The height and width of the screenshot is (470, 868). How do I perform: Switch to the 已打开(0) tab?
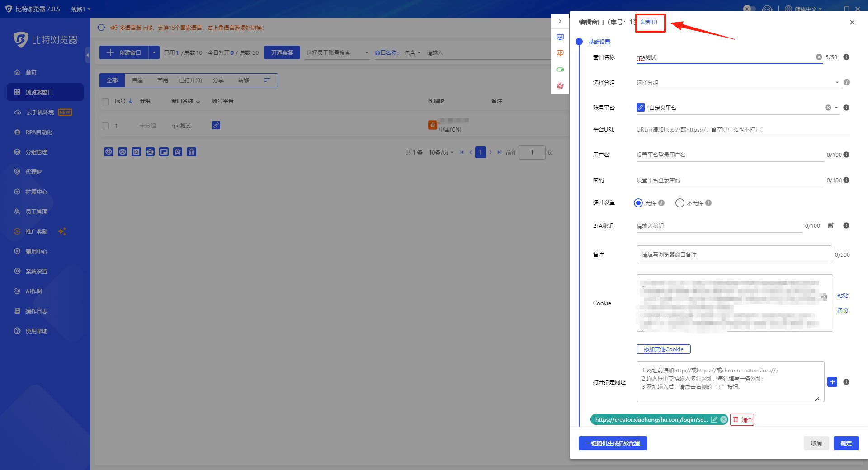pos(190,80)
